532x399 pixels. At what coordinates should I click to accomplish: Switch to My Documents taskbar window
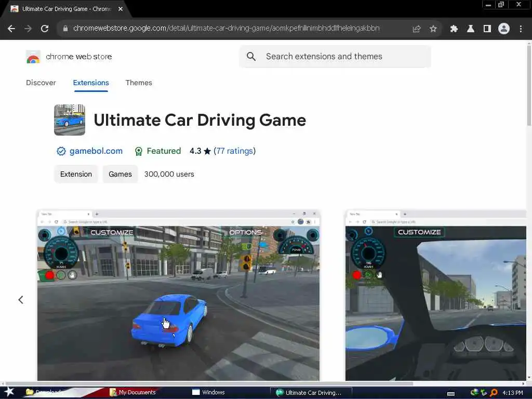[133, 392]
